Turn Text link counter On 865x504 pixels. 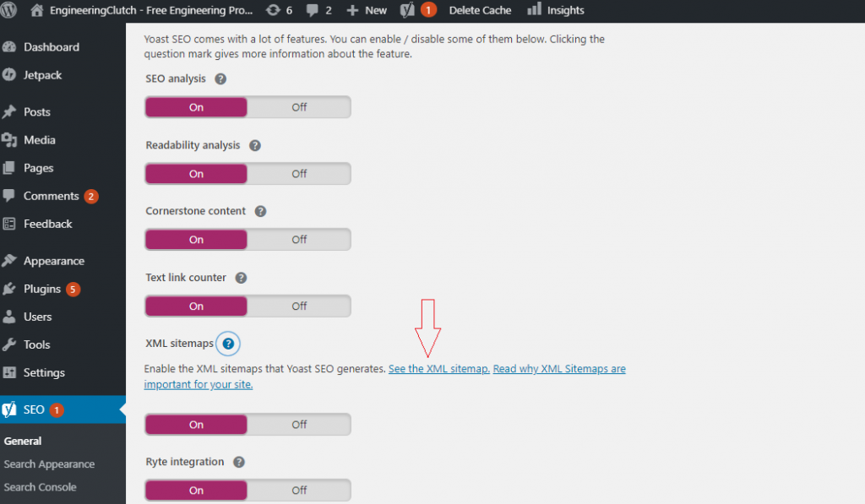pyautogui.click(x=196, y=306)
